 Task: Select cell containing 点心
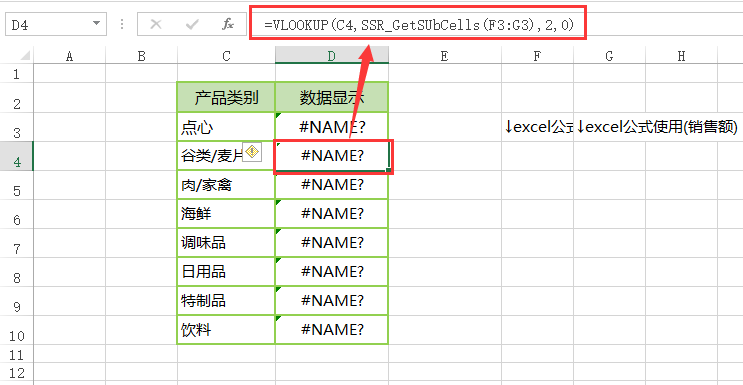pos(226,127)
